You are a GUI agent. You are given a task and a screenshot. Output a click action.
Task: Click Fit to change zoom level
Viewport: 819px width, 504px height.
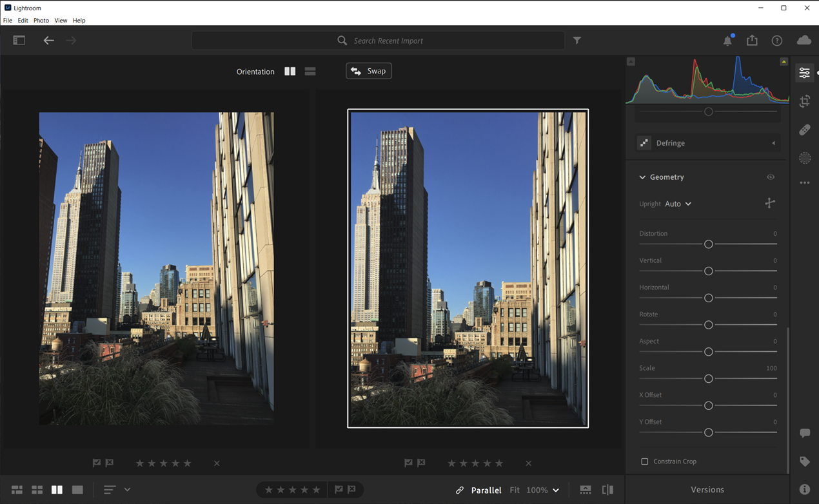point(515,490)
